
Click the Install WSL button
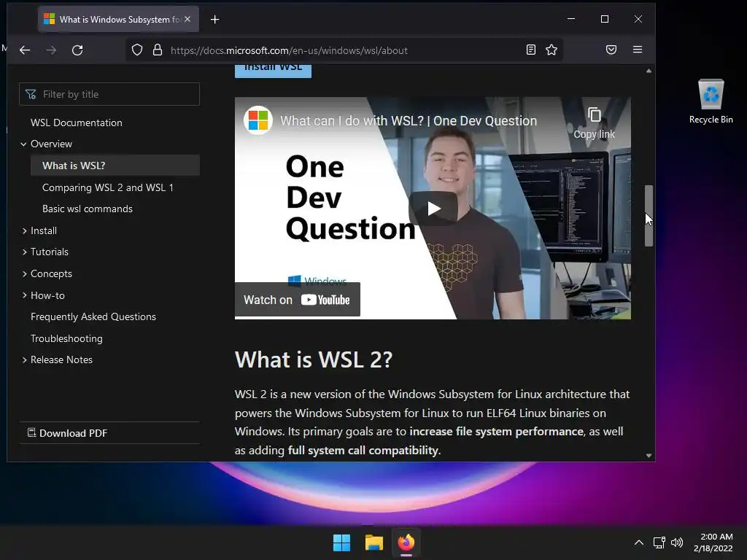point(273,71)
